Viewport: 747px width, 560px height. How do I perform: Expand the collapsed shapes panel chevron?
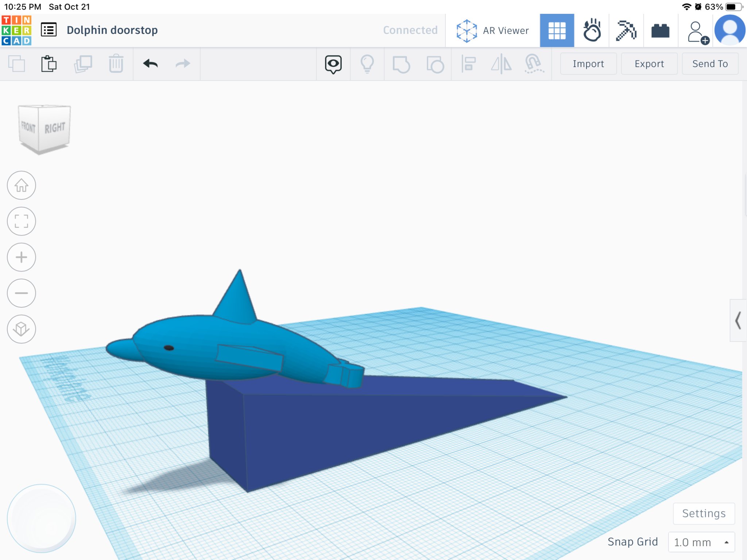tap(738, 320)
